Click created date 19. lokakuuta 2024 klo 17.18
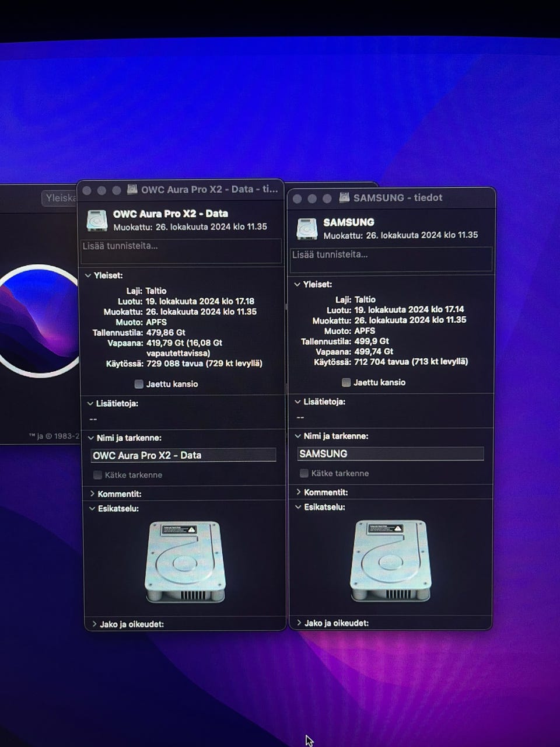 pos(200,301)
